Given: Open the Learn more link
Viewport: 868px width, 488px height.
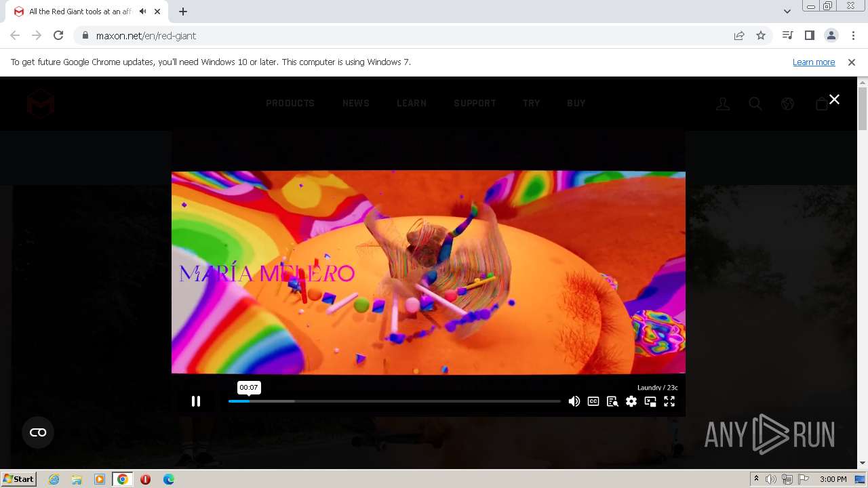Looking at the screenshot, I should [x=814, y=62].
